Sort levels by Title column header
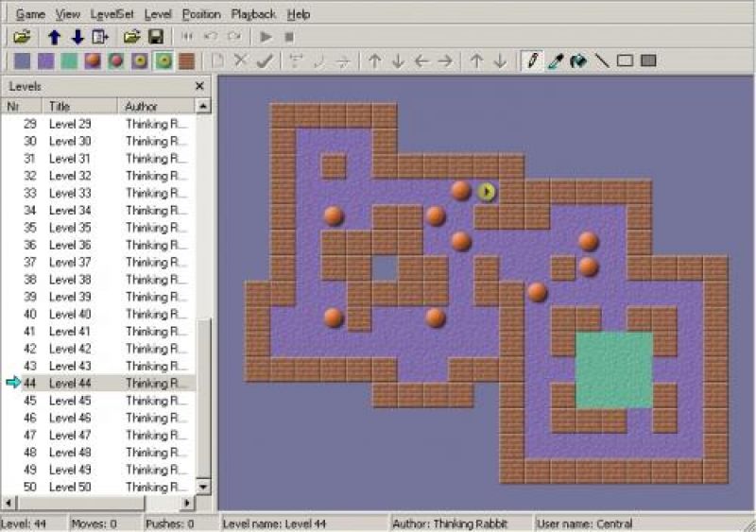756x532 pixels. [79, 106]
